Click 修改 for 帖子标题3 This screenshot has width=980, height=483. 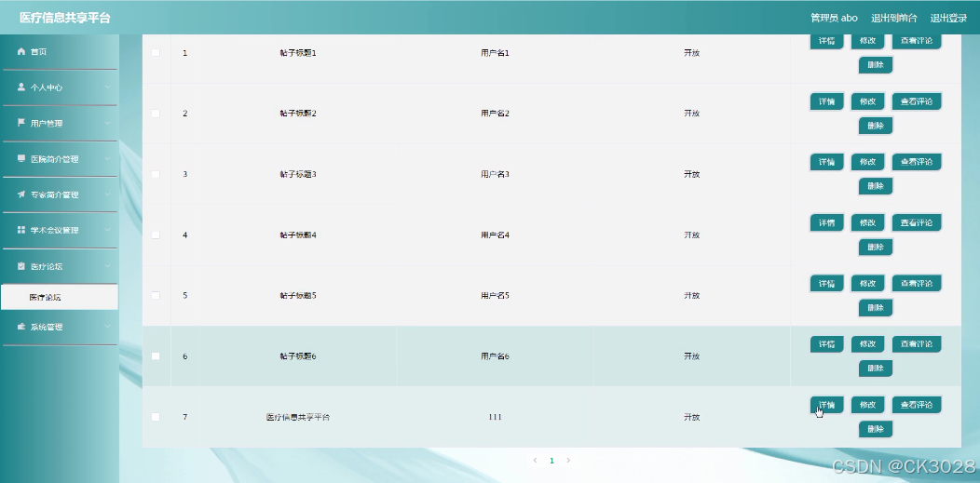pos(867,162)
